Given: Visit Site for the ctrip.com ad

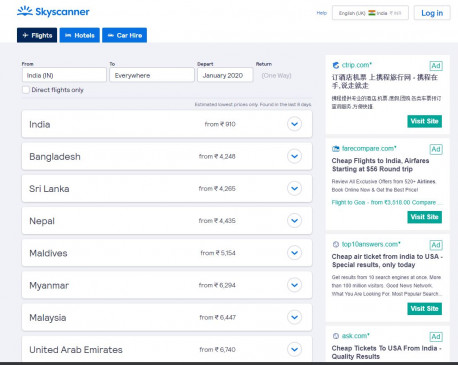Looking at the screenshot, I should (424, 121).
